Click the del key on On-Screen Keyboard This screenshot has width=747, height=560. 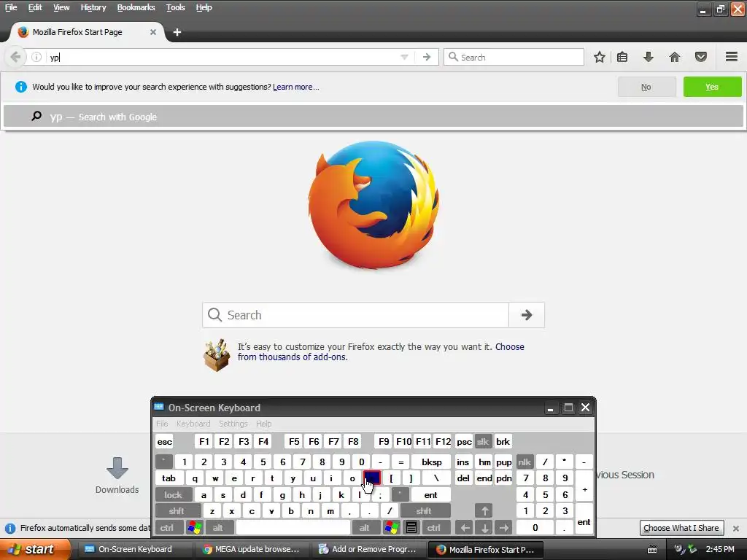click(x=463, y=478)
